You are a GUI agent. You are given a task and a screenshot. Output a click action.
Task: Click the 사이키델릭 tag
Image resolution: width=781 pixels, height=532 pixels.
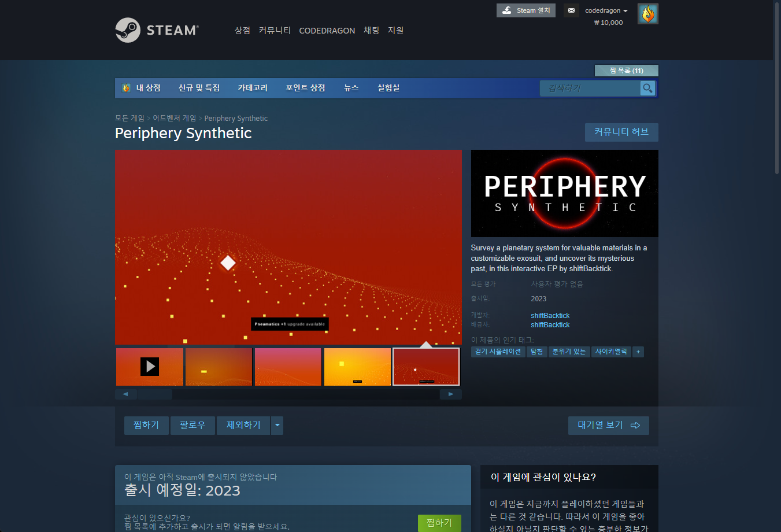pos(611,352)
